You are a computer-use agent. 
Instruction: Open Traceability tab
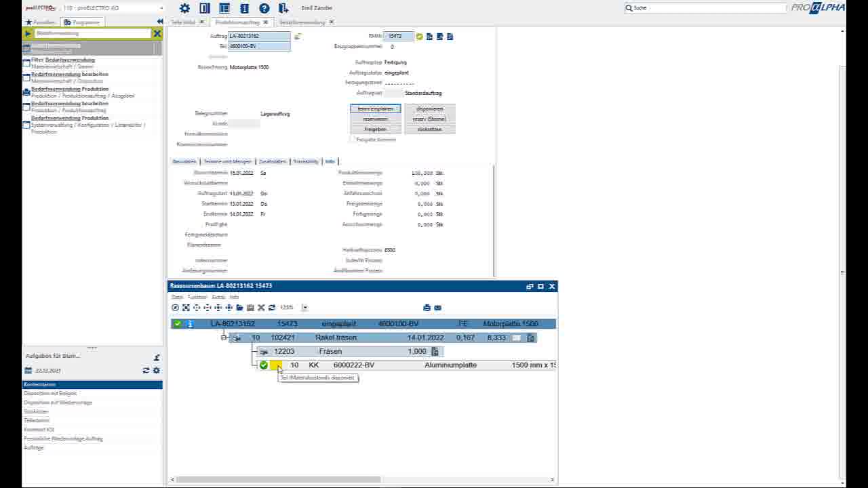point(306,161)
